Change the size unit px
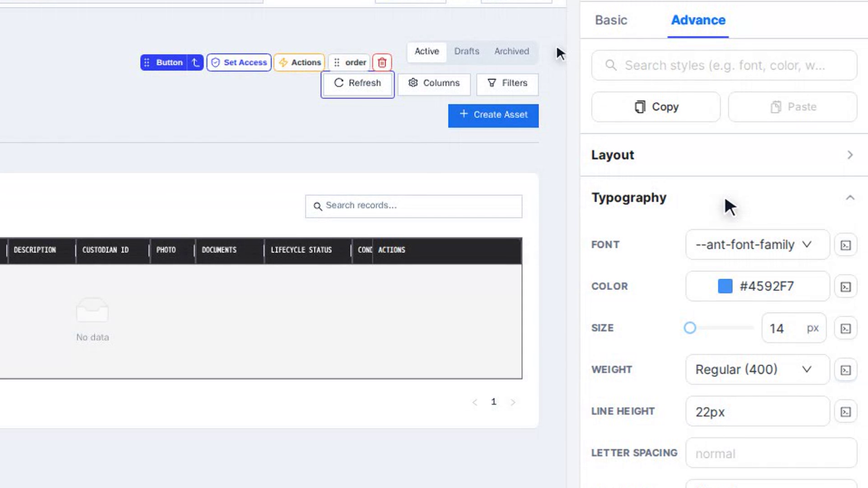Screen dimensions: 868x488 point(813,328)
